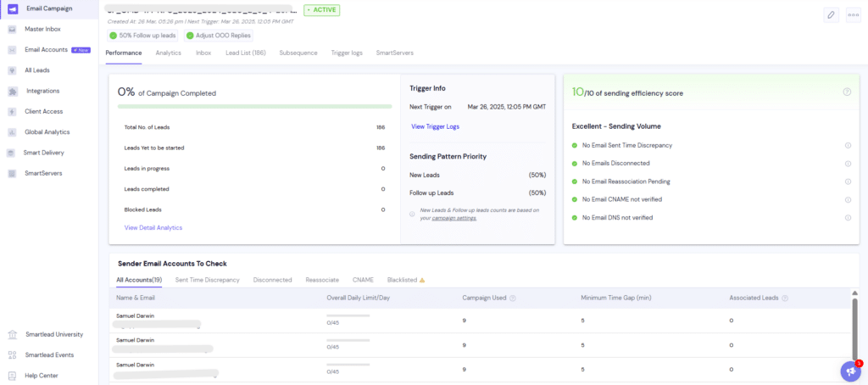Click the Master Inbox icon
Image resolution: width=868 pixels, height=385 pixels.
click(x=12, y=30)
